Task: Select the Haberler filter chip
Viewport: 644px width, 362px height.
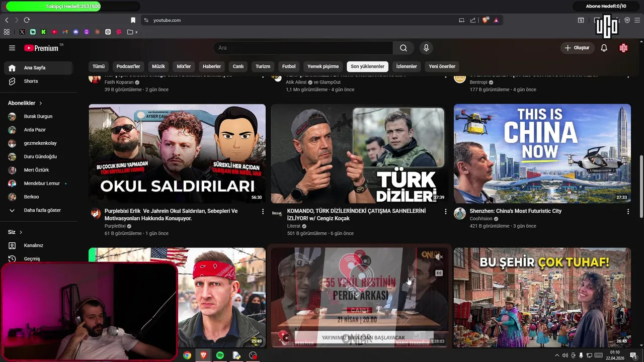Action: 212,66
